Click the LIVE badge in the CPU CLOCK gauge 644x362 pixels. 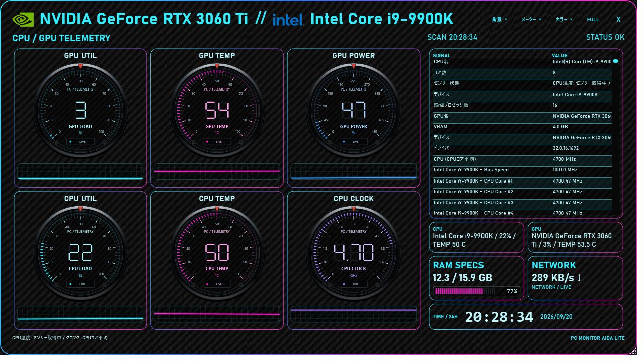click(x=354, y=284)
